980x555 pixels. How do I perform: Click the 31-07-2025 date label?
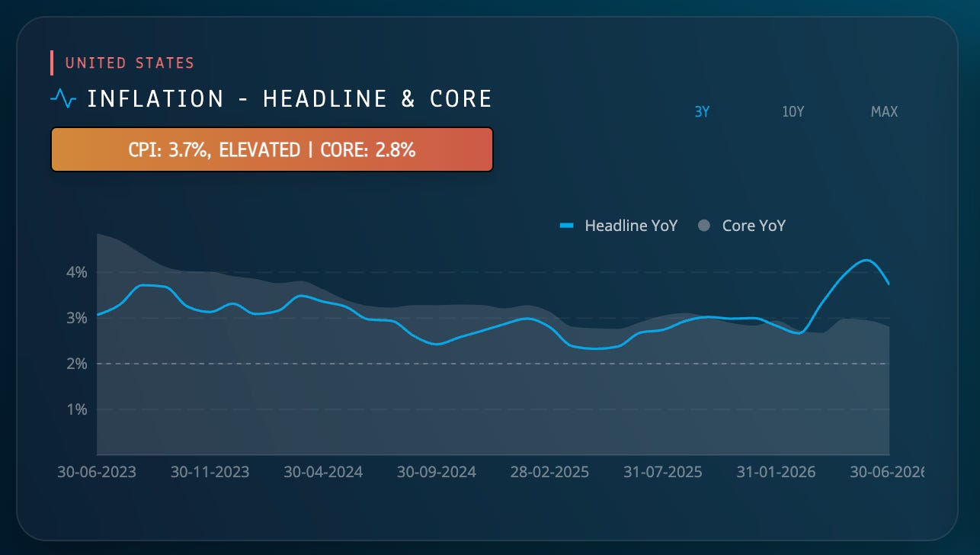(x=663, y=472)
